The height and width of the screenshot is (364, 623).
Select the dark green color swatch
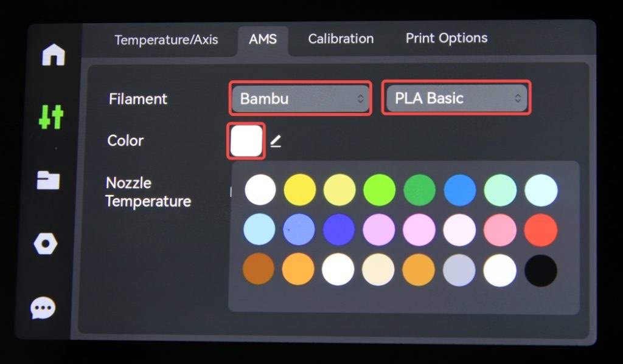[x=420, y=190]
